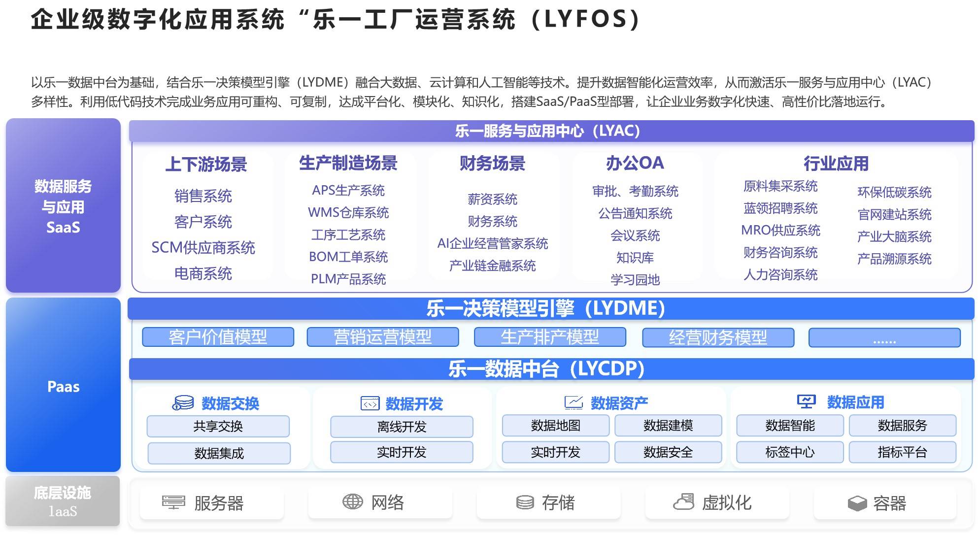Screen dimensions: 980x535
Task: Select the 生产排产模型 box
Action: (550, 337)
